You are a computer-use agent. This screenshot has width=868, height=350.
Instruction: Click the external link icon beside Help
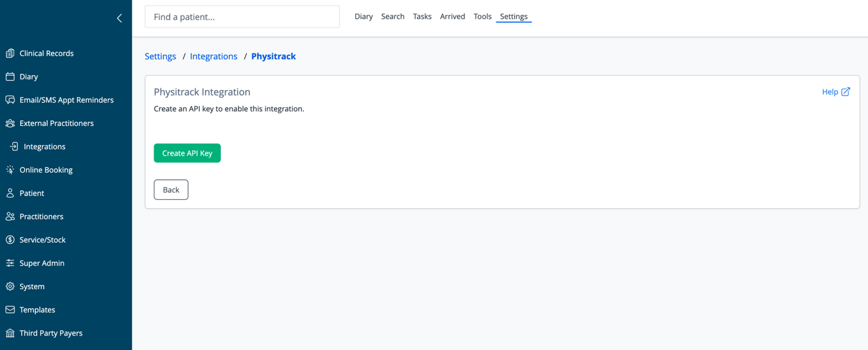coord(846,92)
